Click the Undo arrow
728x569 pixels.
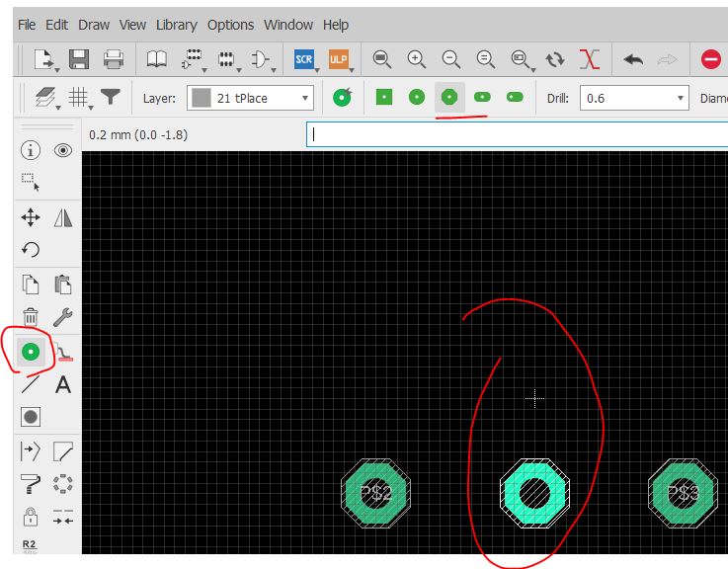point(633,59)
